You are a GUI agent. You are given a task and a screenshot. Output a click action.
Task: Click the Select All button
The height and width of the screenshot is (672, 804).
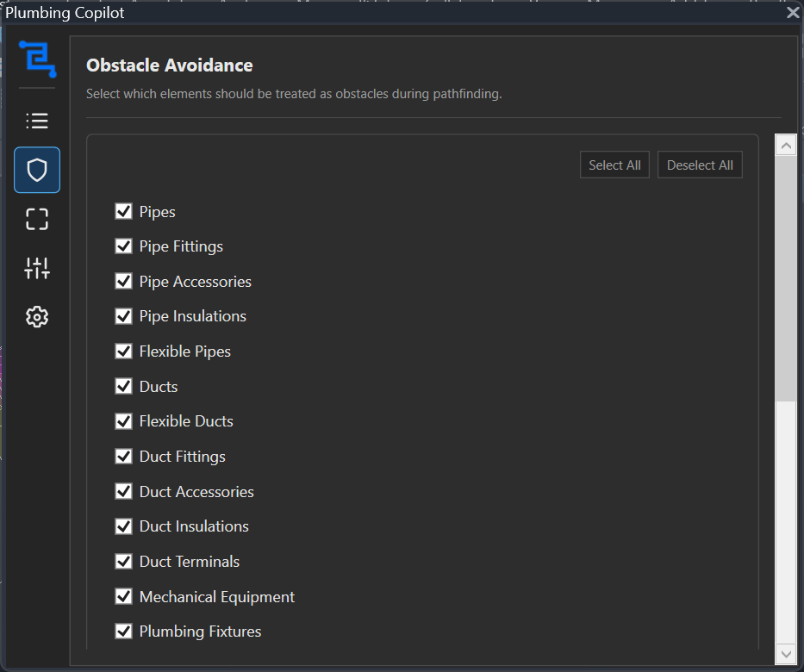tap(614, 165)
